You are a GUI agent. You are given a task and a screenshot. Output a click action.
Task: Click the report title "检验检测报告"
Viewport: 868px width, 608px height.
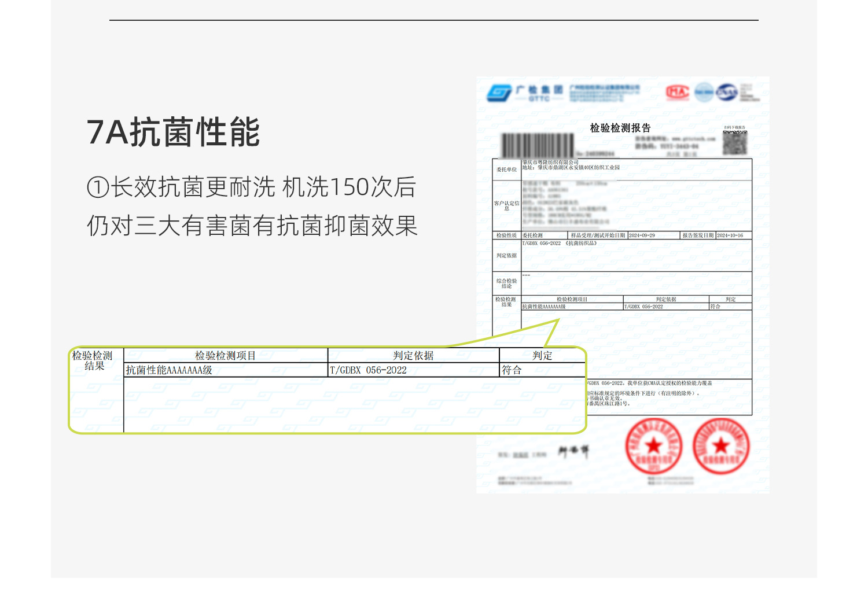(x=620, y=128)
